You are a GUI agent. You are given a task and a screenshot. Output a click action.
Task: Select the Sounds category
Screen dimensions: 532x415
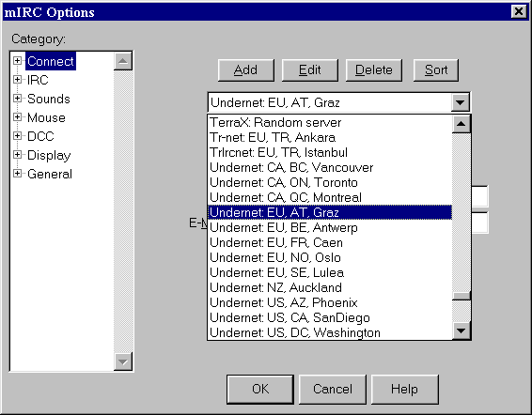coord(49,99)
